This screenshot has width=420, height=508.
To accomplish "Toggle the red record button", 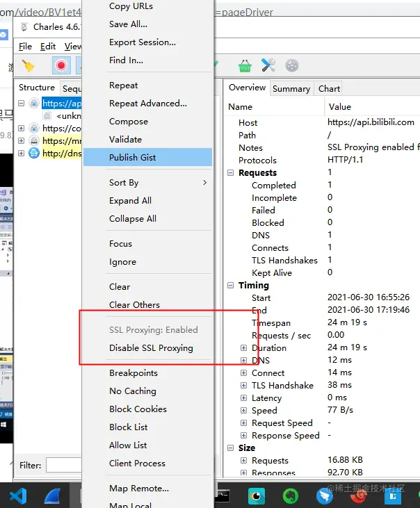I will tap(61, 65).
